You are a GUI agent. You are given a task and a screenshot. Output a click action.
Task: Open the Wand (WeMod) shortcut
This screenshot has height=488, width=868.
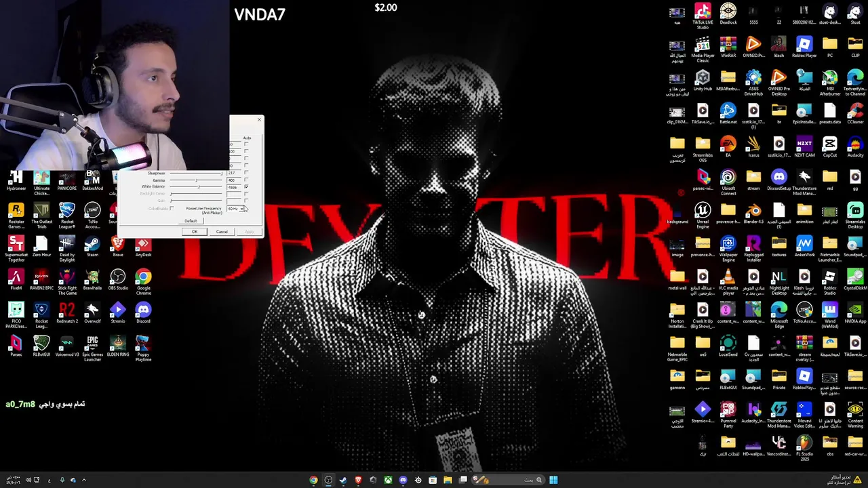[x=830, y=314]
